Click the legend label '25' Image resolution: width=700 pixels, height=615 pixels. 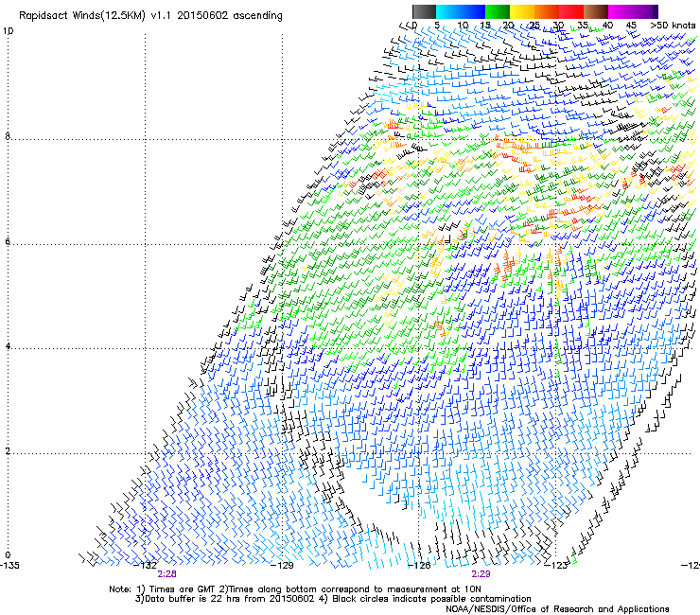point(534,26)
